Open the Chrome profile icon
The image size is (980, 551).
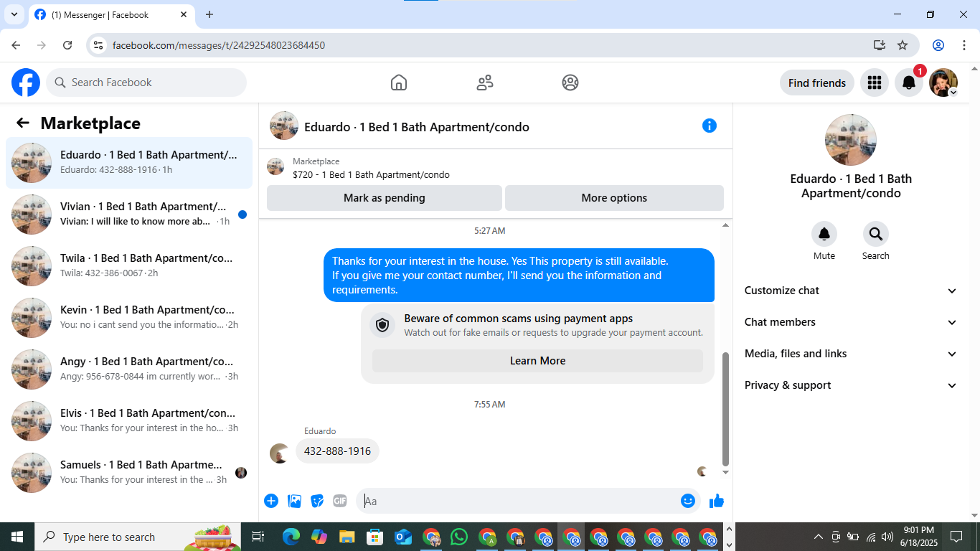(x=938, y=45)
